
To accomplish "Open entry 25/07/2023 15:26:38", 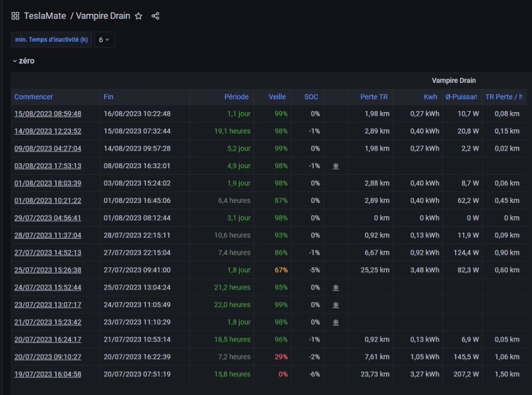I will (x=48, y=270).
